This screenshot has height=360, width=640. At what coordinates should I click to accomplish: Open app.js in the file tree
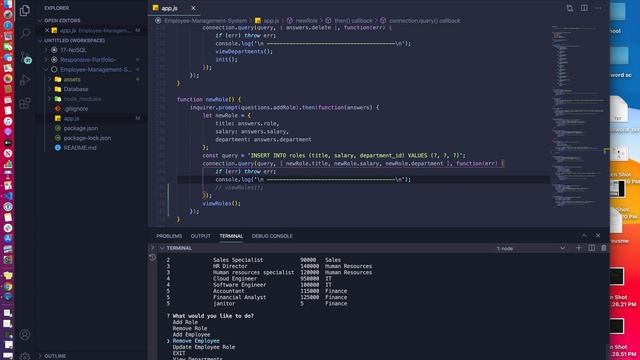tap(71, 118)
